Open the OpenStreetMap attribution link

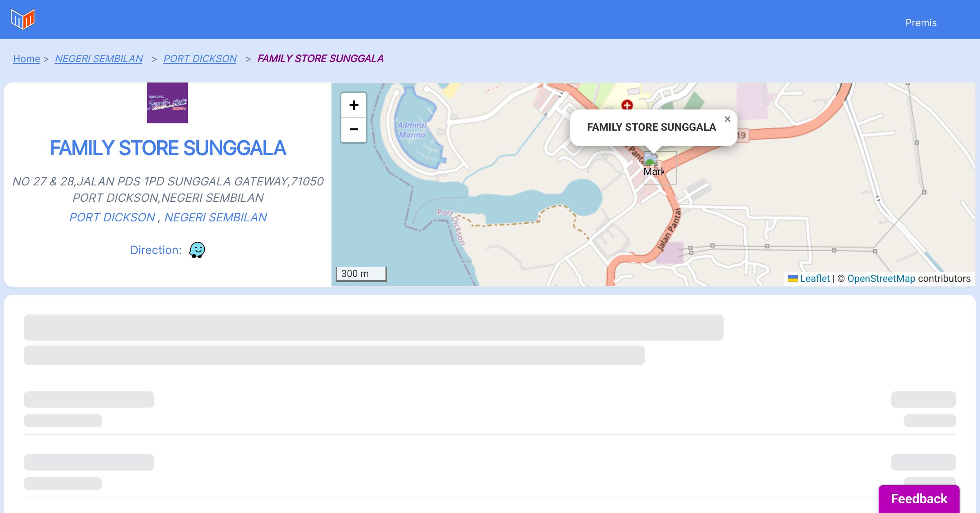click(881, 279)
